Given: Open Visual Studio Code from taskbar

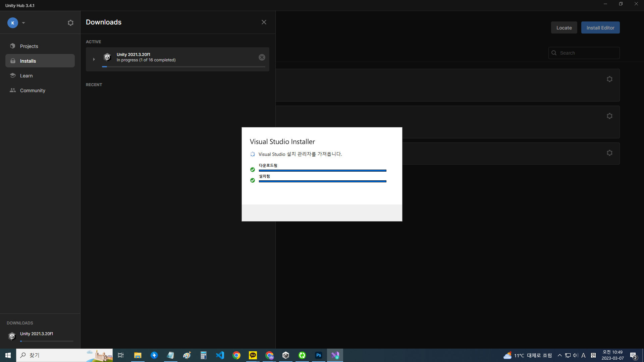Looking at the screenshot, I should (220, 355).
